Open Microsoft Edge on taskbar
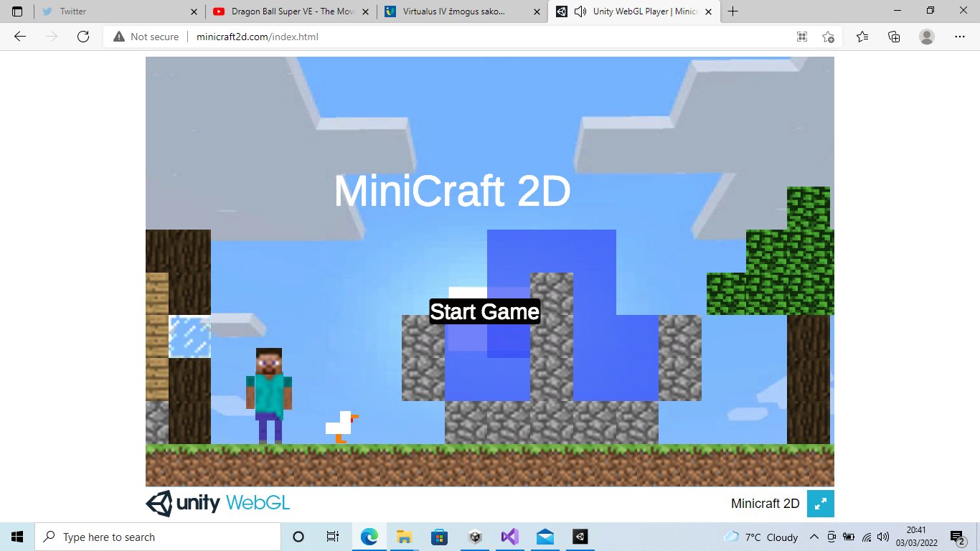Viewport: 980px width, 551px height. point(369,537)
